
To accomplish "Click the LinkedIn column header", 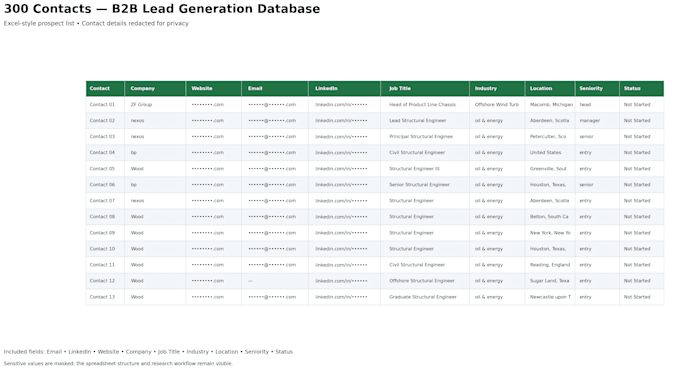I will [x=345, y=88].
